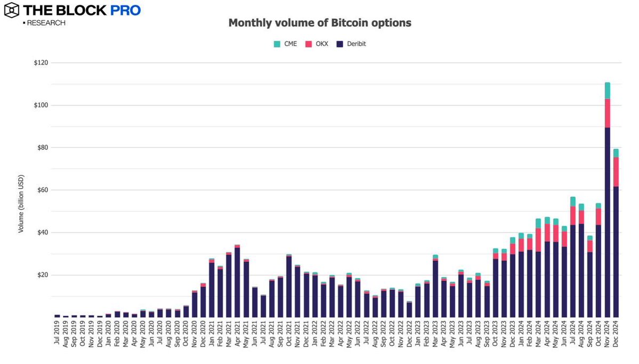Select the Oct 2021 bar
The width and height of the screenshot is (639, 364).
289,286
